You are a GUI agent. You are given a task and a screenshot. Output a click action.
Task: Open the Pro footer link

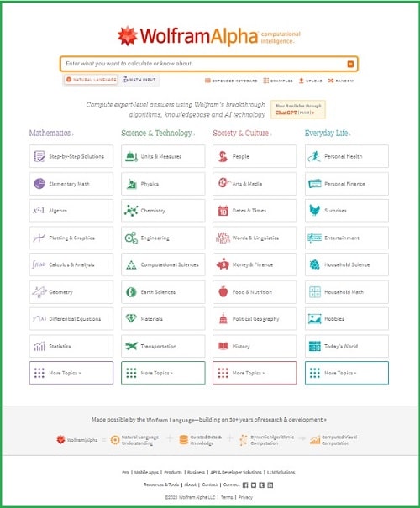click(125, 473)
